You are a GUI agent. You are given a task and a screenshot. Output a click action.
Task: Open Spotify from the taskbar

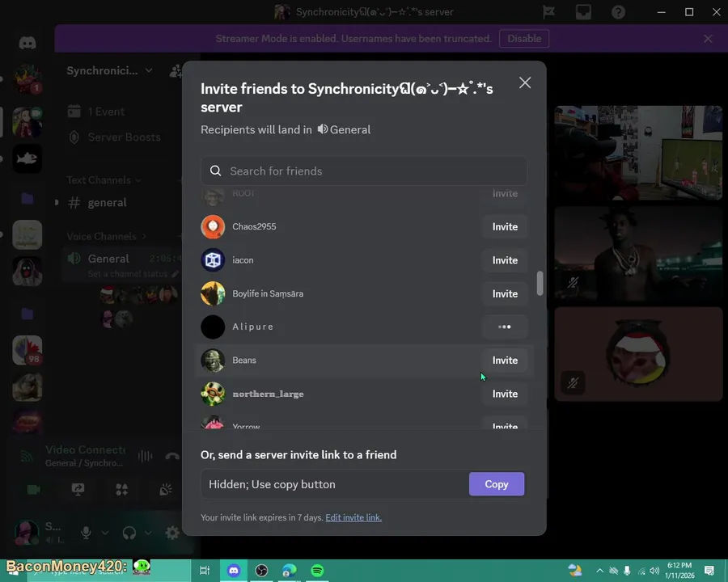coord(317,571)
